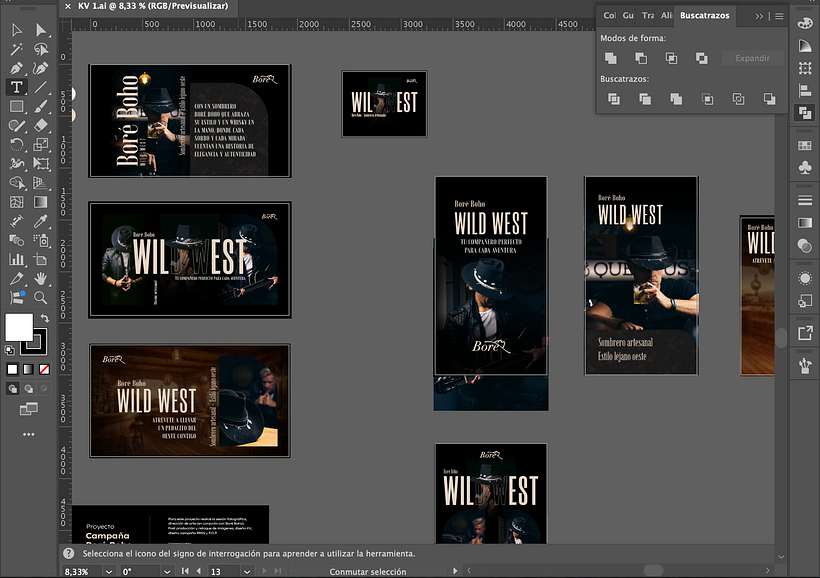Open the Stroke panel from the dock
The height and width of the screenshot is (578, 820).
[805, 200]
